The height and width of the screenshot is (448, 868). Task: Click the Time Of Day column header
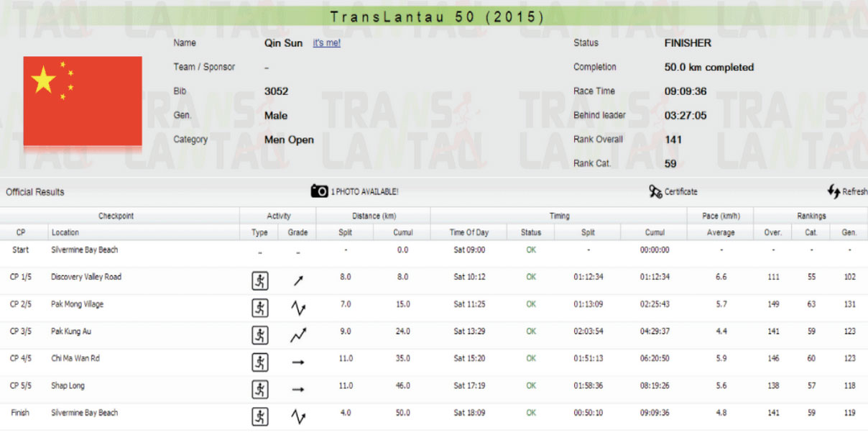point(469,232)
